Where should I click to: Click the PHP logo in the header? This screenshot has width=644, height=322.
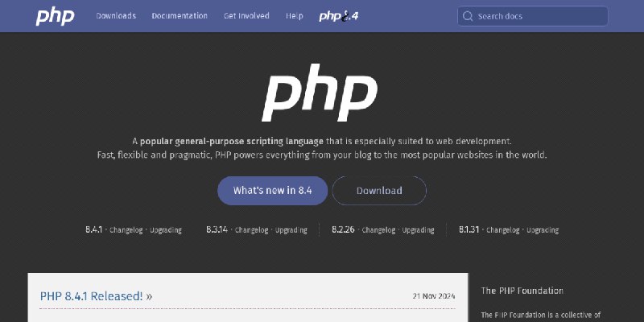coord(55,16)
